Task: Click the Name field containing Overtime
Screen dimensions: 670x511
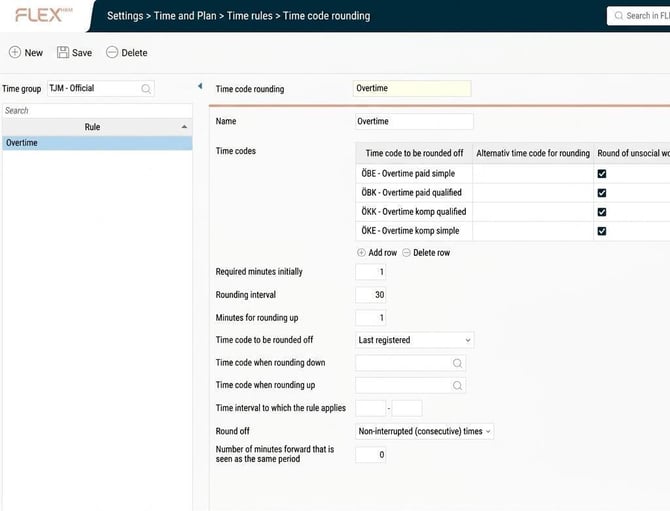Action: point(414,121)
